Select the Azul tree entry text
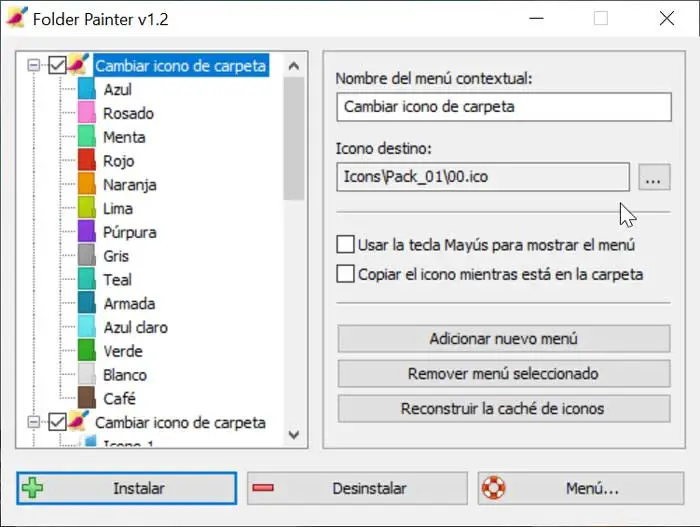Viewport: 700px width, 527px height. 117,89
